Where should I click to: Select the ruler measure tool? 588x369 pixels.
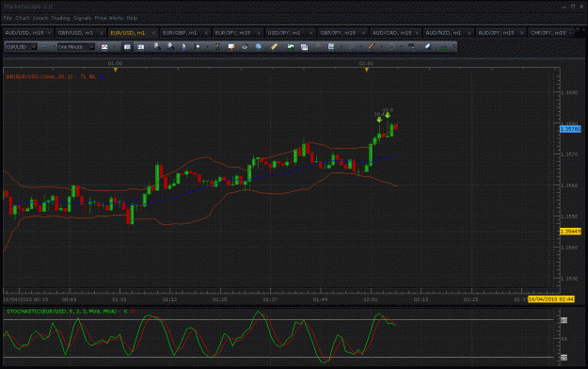pos(274,47)
